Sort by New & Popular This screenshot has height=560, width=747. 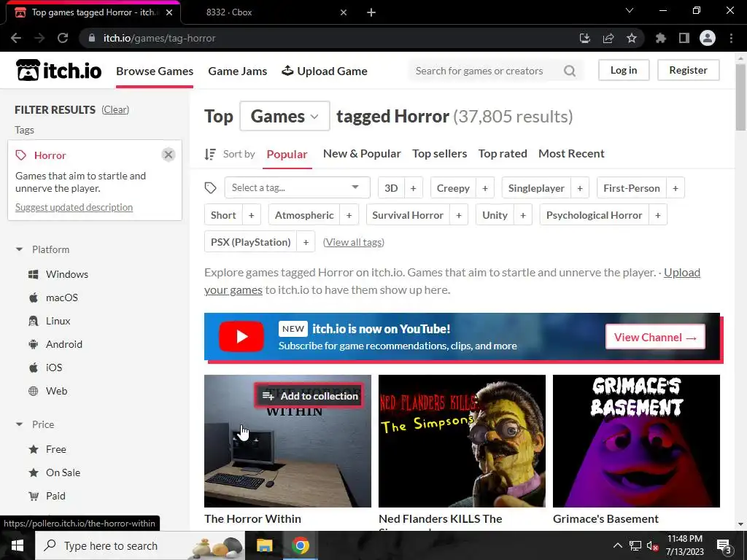click(362, 153)
